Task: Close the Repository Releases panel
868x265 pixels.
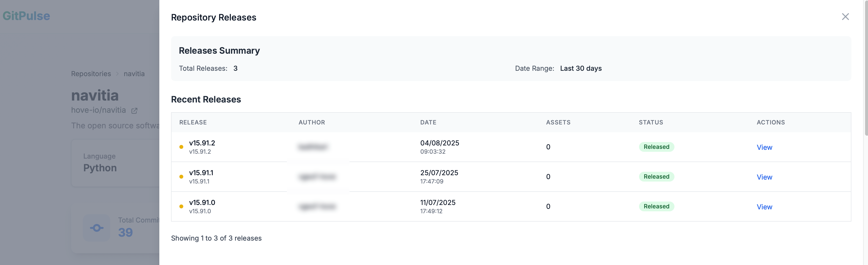Action: (x=845, y=17)
